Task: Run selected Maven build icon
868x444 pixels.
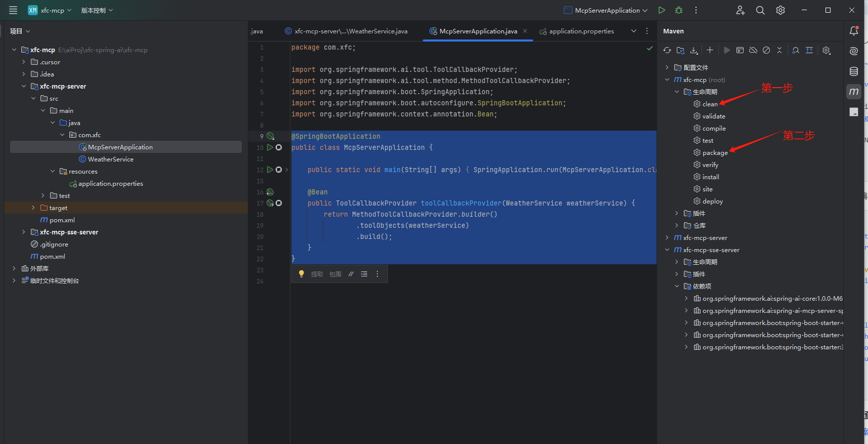Action: pyautogui.click(x=727, y=50)
